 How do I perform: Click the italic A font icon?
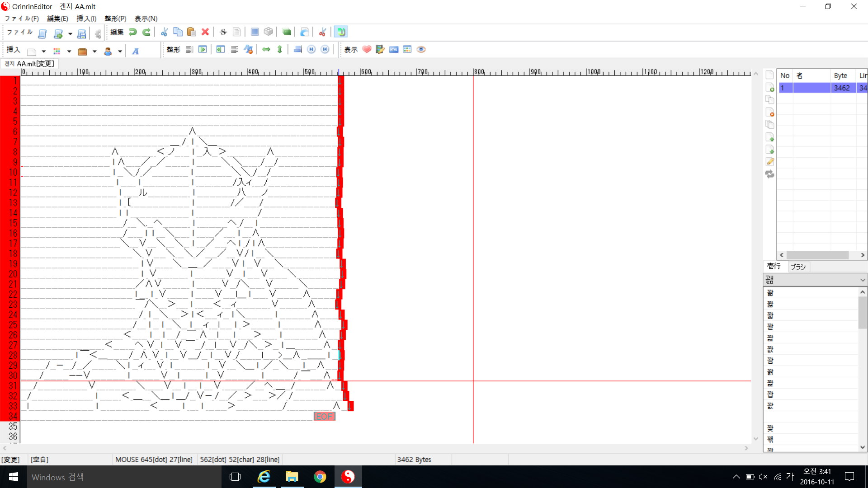click(135, 51)
